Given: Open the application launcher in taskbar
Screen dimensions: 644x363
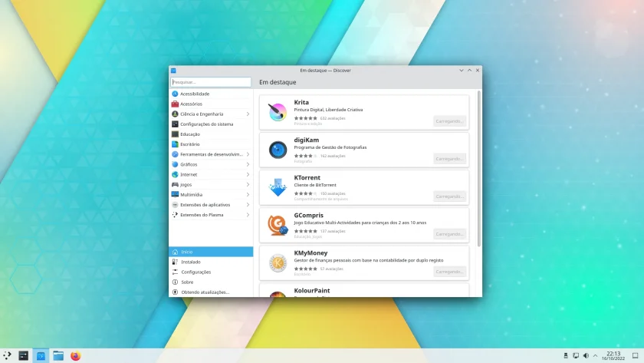Looking at the screenshot, I should click(x=7, y=355).
